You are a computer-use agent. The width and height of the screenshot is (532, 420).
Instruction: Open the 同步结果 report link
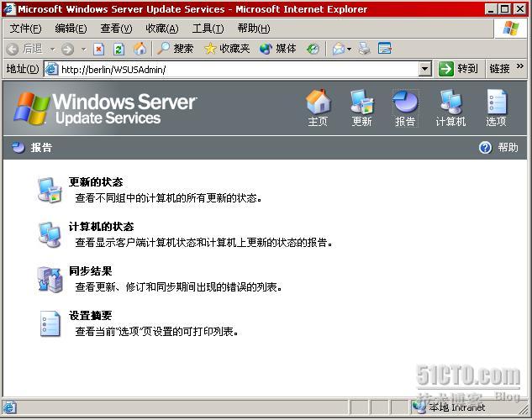pos(90,270)
